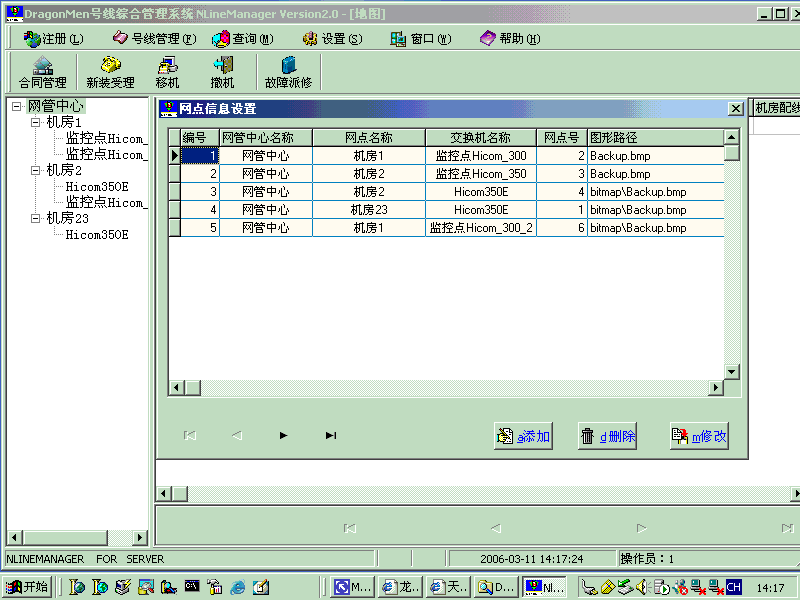Image resolution: width=800 pixels, height=600 pixels.
Task: Collapse the 机房2 tree node
Action: coord(35,170)
